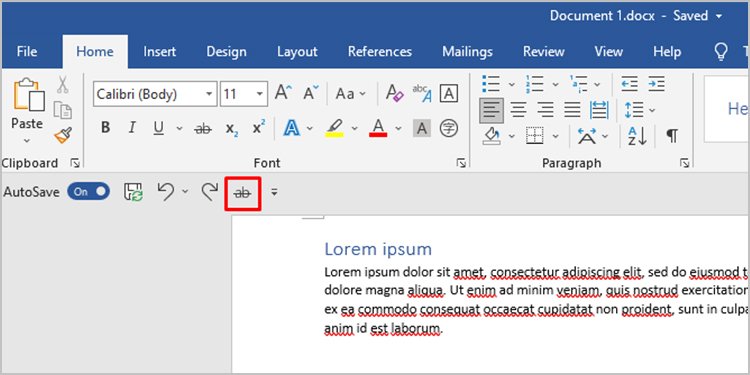Viewport: 750px width, 375px height.
Task: Expand the font color dropdown arrow
Action: tap(398, 128)
